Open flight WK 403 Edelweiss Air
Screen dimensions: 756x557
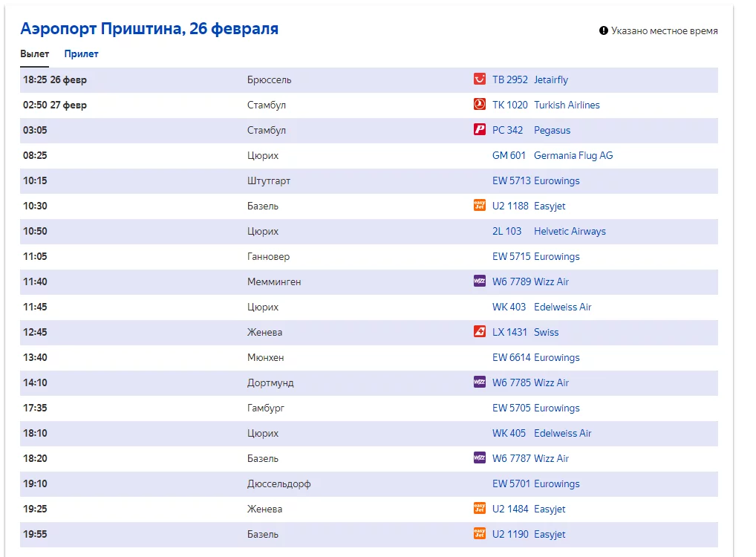point(541,307)
